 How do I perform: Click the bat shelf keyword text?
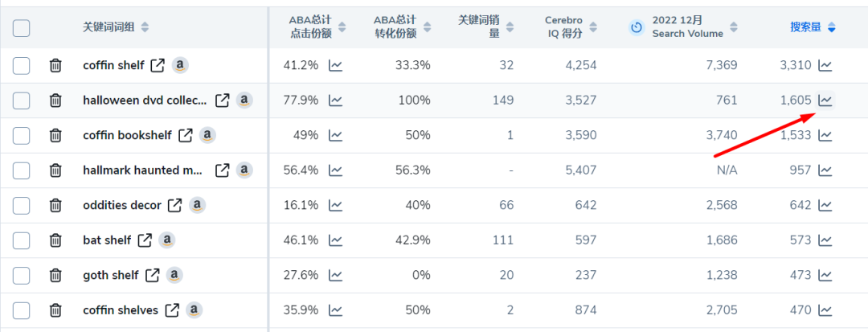[108, 240]
